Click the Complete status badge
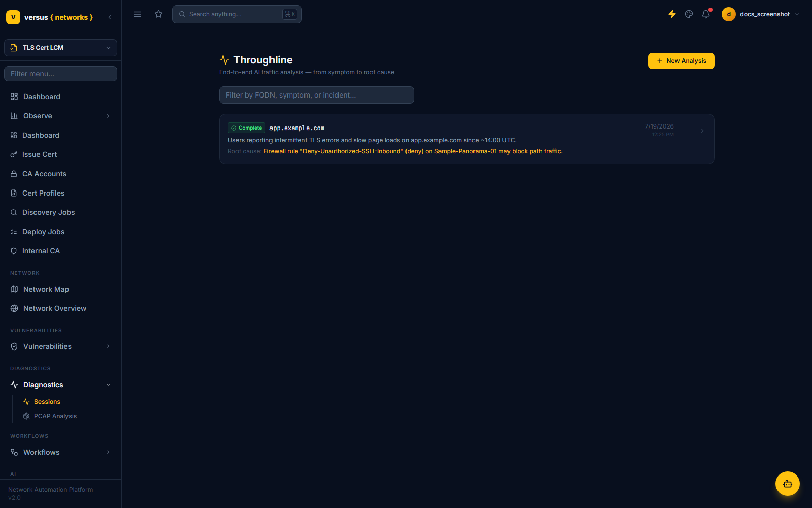This screenshot has height=508, width=812. (247, 128)
